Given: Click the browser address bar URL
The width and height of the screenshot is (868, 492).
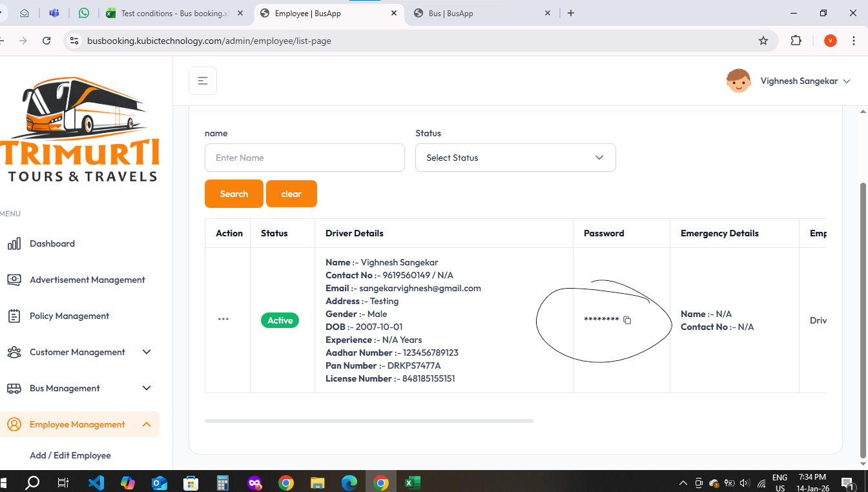Looking at the screenshot, I should (x=209, y=41).
